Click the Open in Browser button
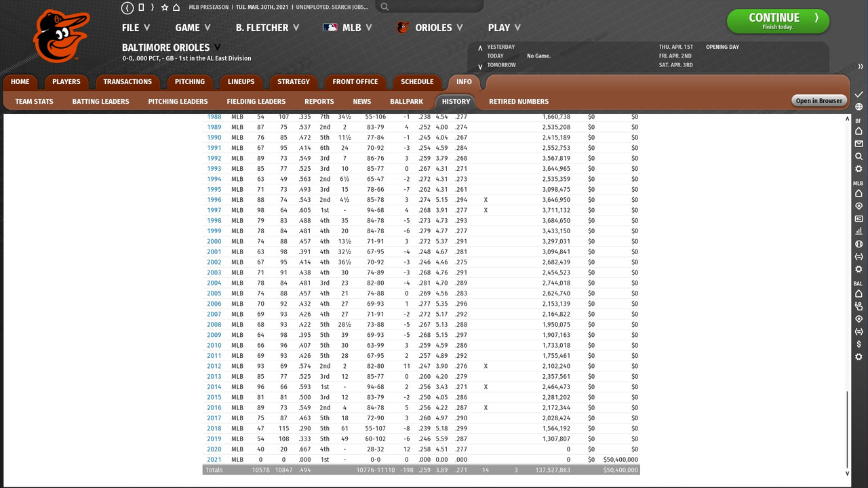Image resolution: width=868 pixels, height=488 pixels. click(x=819, y=101)
